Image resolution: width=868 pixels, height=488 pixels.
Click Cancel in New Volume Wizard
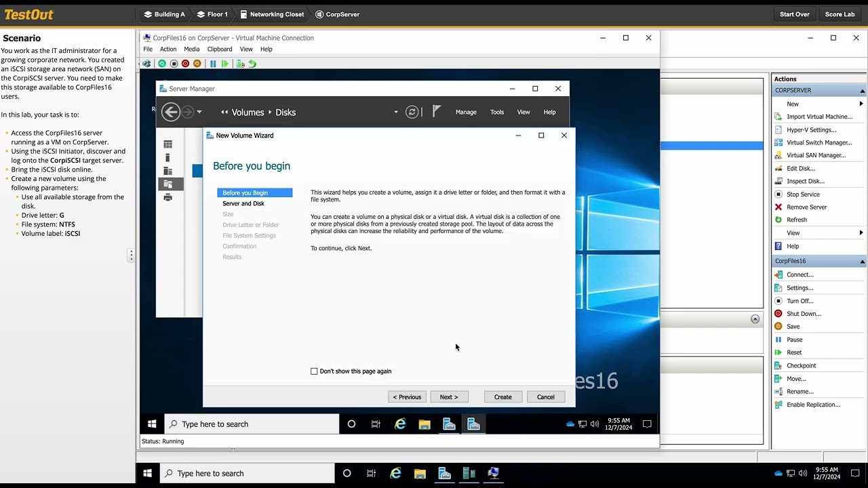click(x=546, y=397)
